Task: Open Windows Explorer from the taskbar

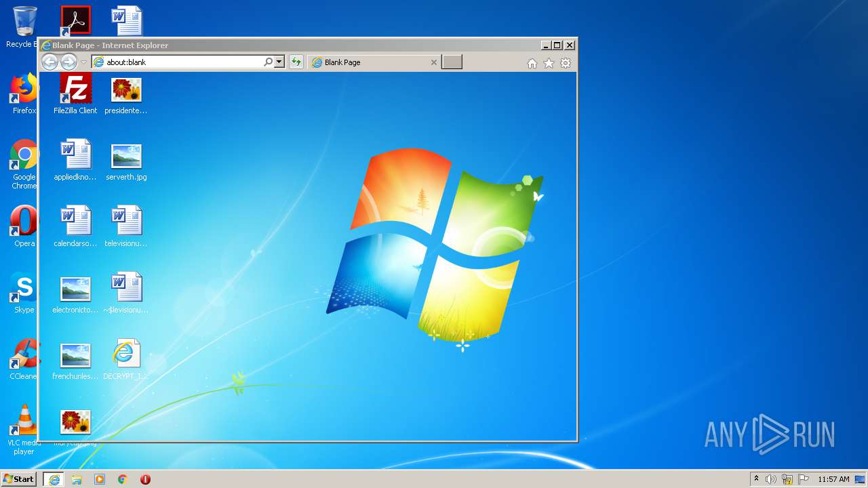Action: [77, 479]
